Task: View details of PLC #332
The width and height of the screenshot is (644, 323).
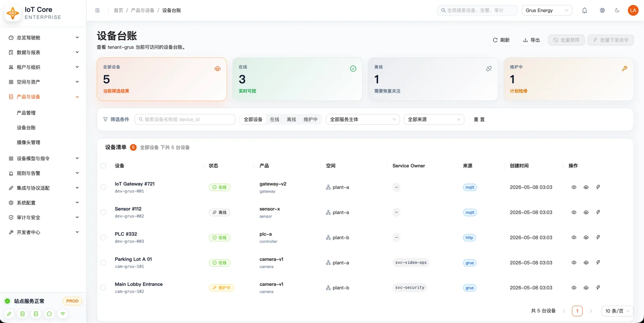Action: tap(574, 238)
